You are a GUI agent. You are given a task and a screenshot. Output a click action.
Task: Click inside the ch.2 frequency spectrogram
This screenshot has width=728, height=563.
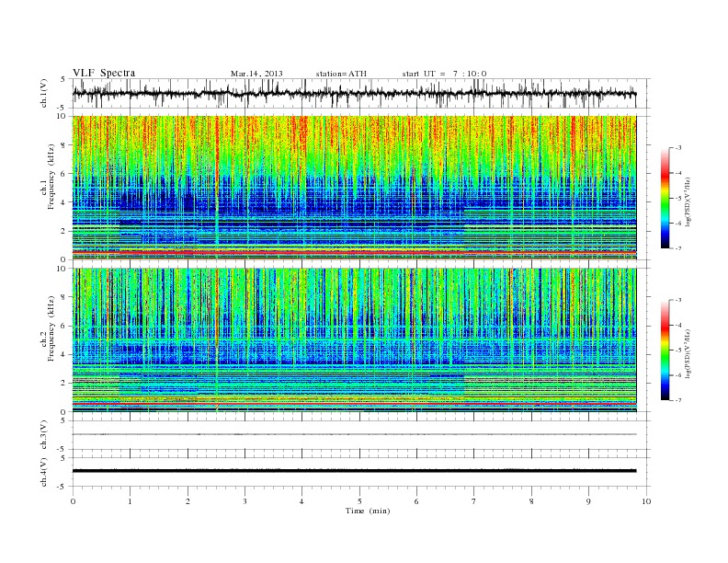tap(354, 340)
